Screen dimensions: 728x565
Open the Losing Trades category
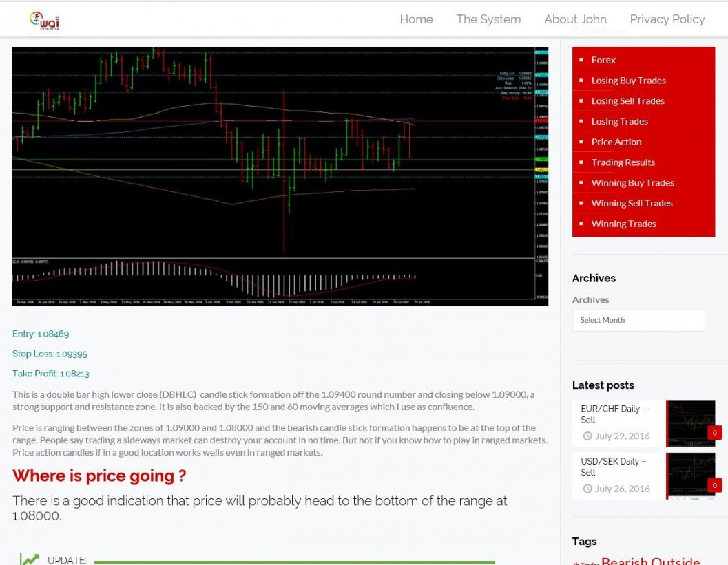(x=619, y=122)
